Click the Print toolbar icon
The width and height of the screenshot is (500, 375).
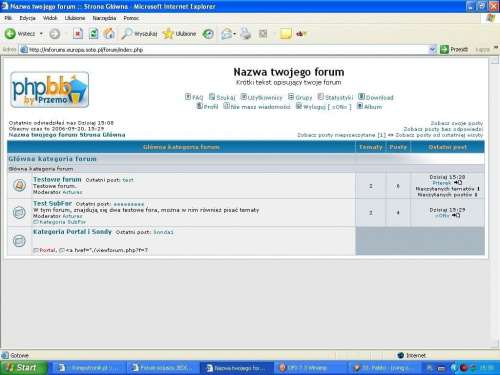246,33
